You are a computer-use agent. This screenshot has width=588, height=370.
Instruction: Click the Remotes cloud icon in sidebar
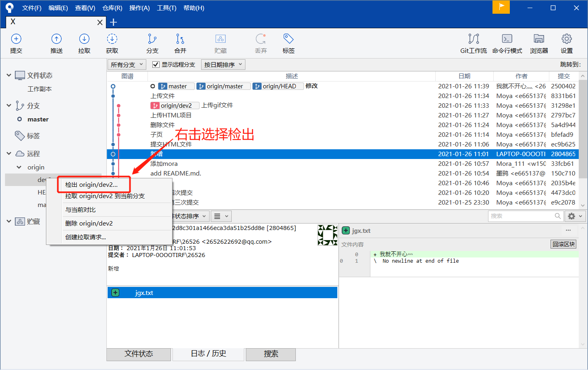coord(20,154)
